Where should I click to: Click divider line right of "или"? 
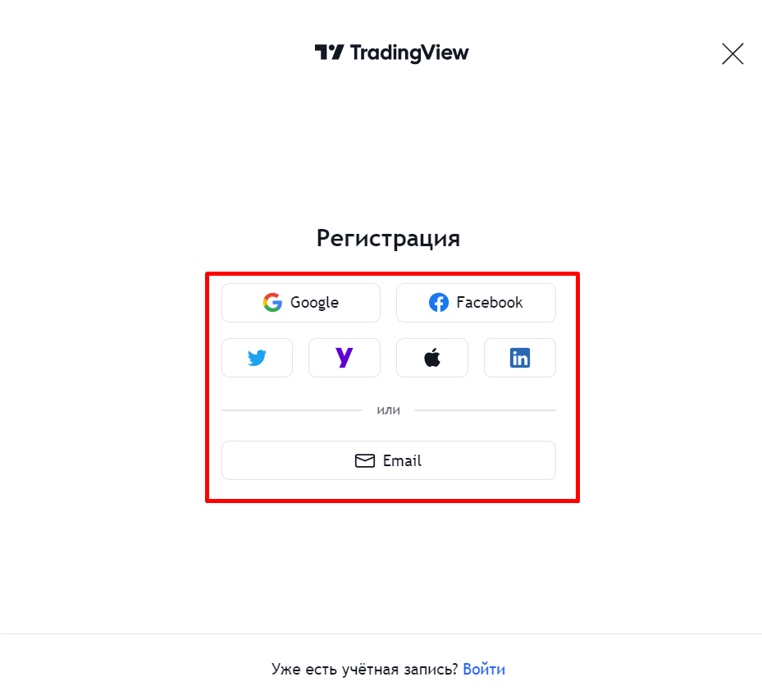pos(485,409)
